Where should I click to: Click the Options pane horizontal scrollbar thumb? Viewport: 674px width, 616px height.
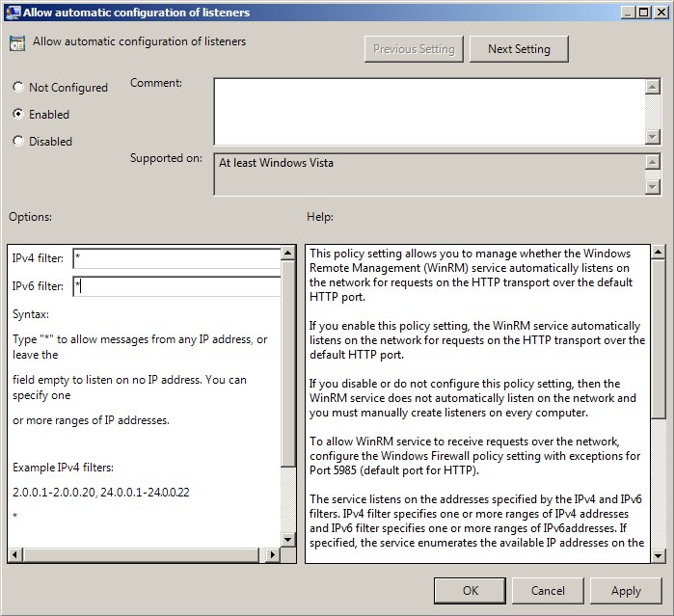pyautogui.click(x=142, y=554)
